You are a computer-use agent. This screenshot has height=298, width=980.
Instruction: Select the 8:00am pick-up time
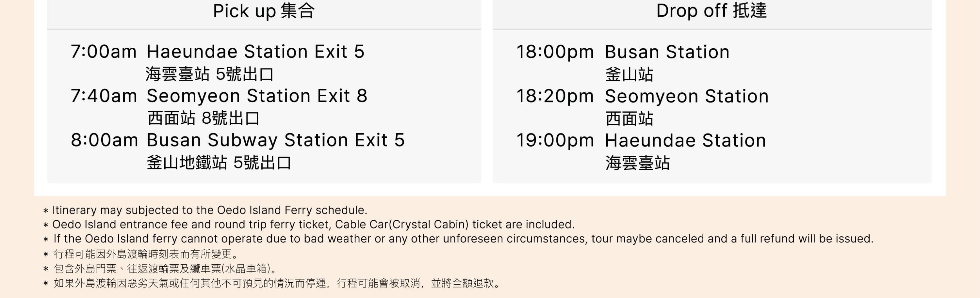pyautogui.click(x=104, y=140)
